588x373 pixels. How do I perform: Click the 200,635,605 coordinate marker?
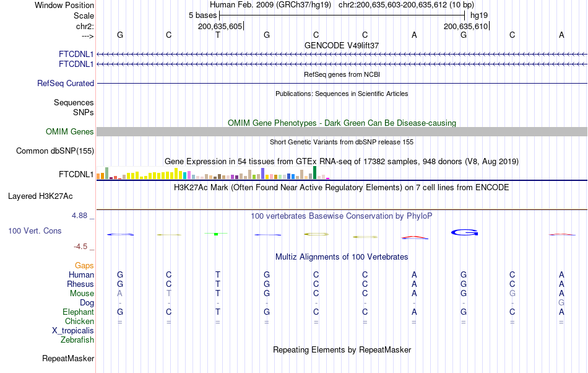[220, 26]
